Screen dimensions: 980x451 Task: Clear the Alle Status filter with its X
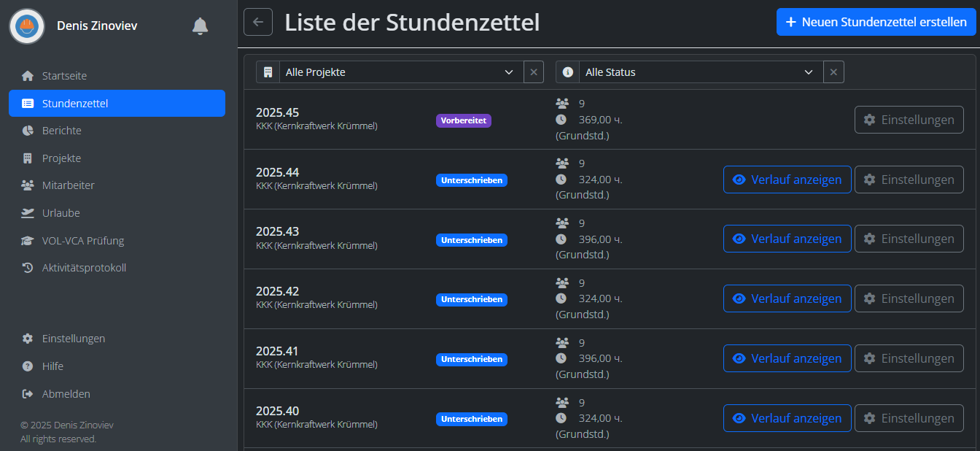coord(833,72)
